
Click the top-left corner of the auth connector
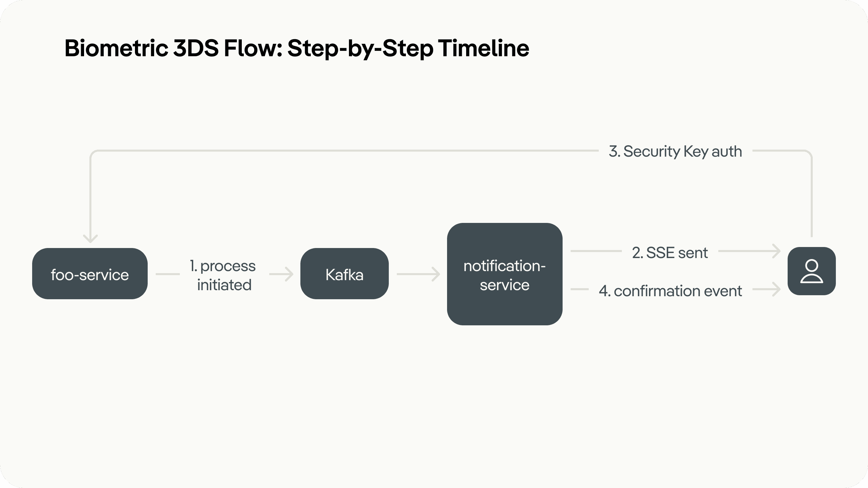tap(93, 153)
